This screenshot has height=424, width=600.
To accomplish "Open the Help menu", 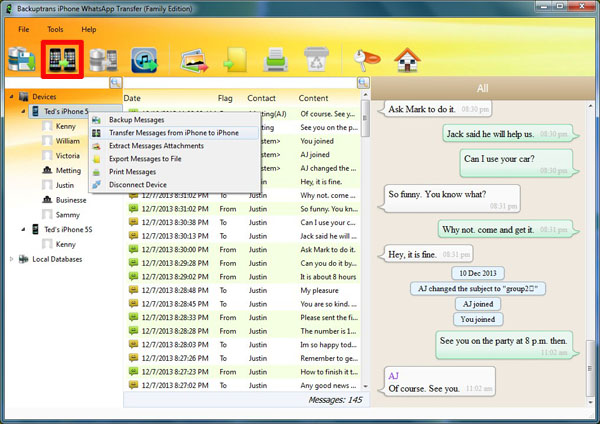I will (89, 29).
